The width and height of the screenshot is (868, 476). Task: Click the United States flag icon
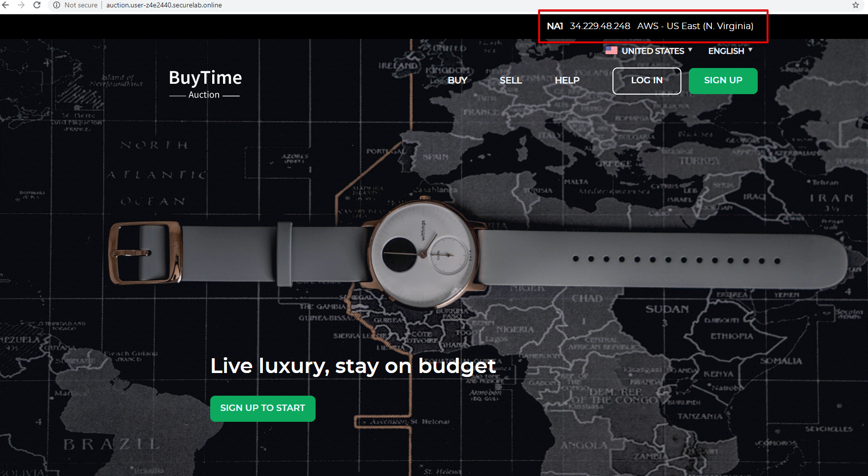pyautogui.click(x=611, y=50)
